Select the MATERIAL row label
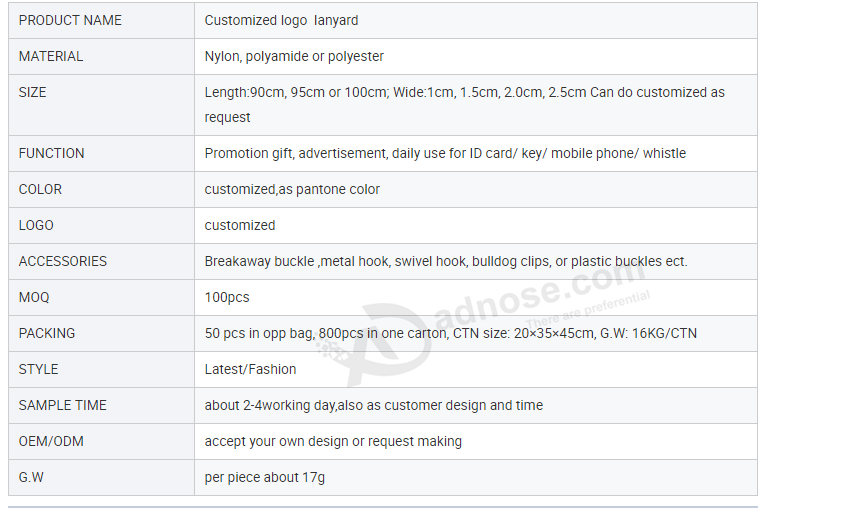Image resolution: width=853 pixels, height=508 pixels. pos(51,56)
